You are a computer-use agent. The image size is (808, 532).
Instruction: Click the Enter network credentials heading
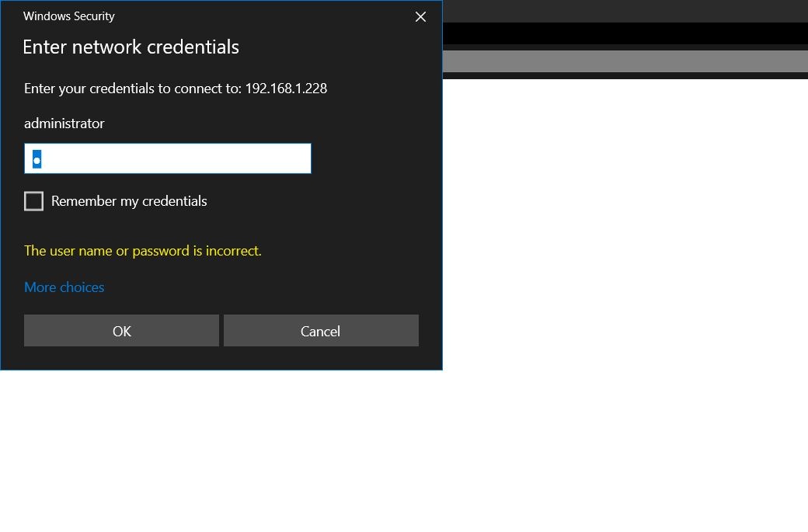pyautogui.click(x=131, y=47)
